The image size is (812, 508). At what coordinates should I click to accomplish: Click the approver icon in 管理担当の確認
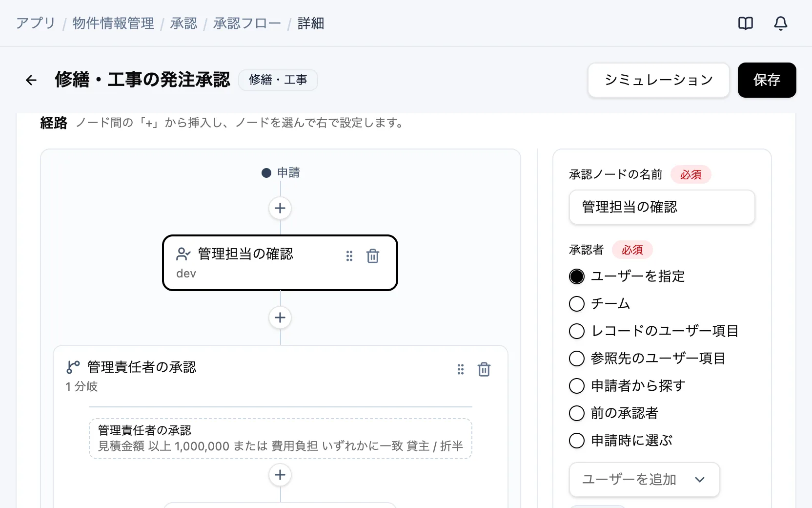(x=183, y=254)
